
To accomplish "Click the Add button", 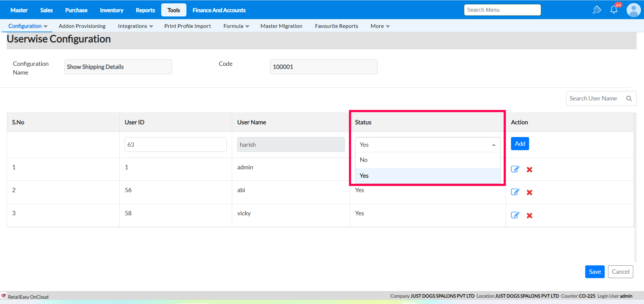I will 520,144.
